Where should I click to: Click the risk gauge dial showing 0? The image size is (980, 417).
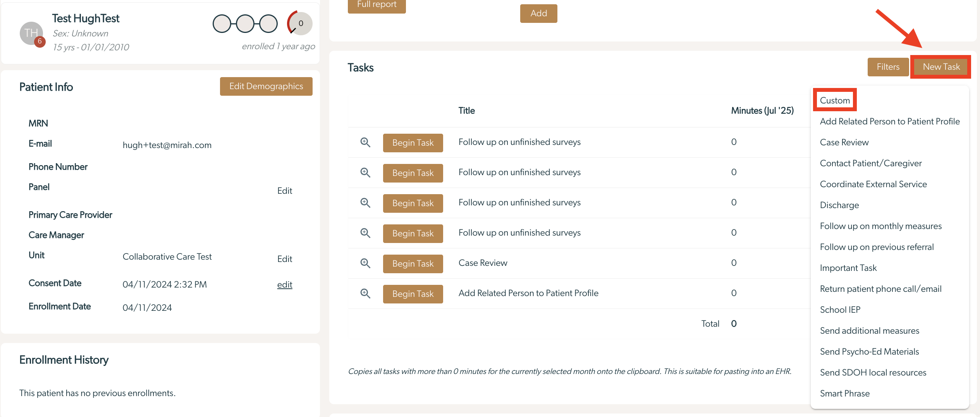pos(300,23)
